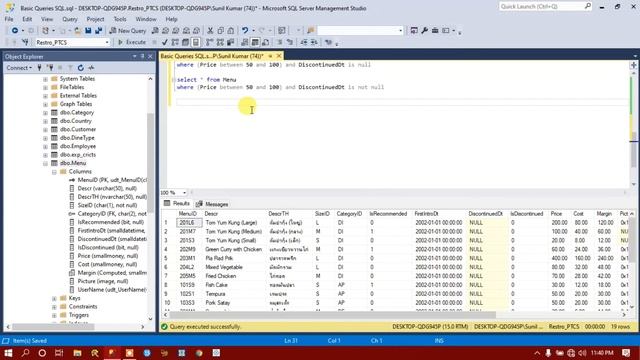Image resolution: width=640 pixels, height=360 pixels.
Task: Open Database Engine Query icon
Action: point(155,31)
